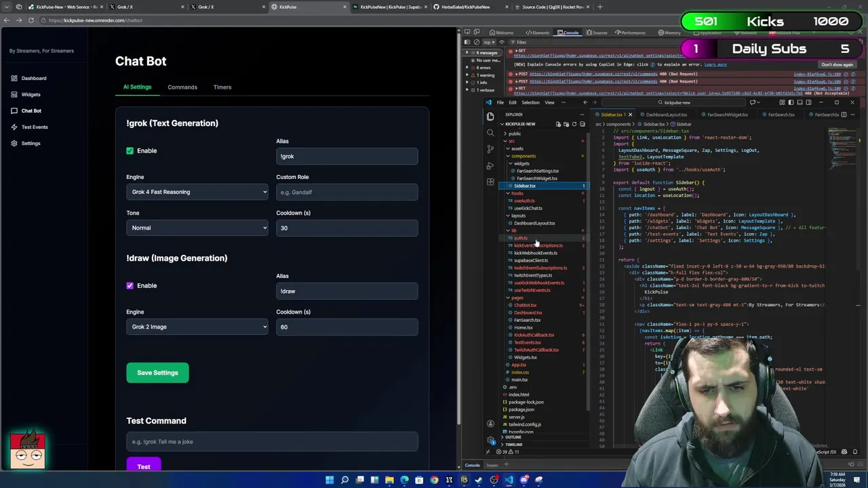Toggle the !grok Enable checkbox
The height and width of the screenshot is (488, 868).
pyautogui.click(x=130, y=150)
